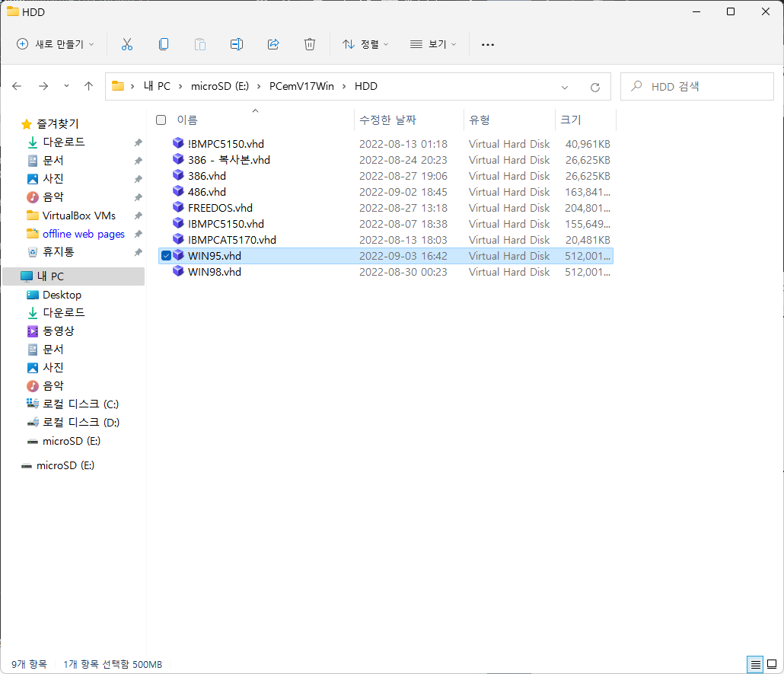
Task: Click the Delete trash icon
Action: (x=310, y=44)
